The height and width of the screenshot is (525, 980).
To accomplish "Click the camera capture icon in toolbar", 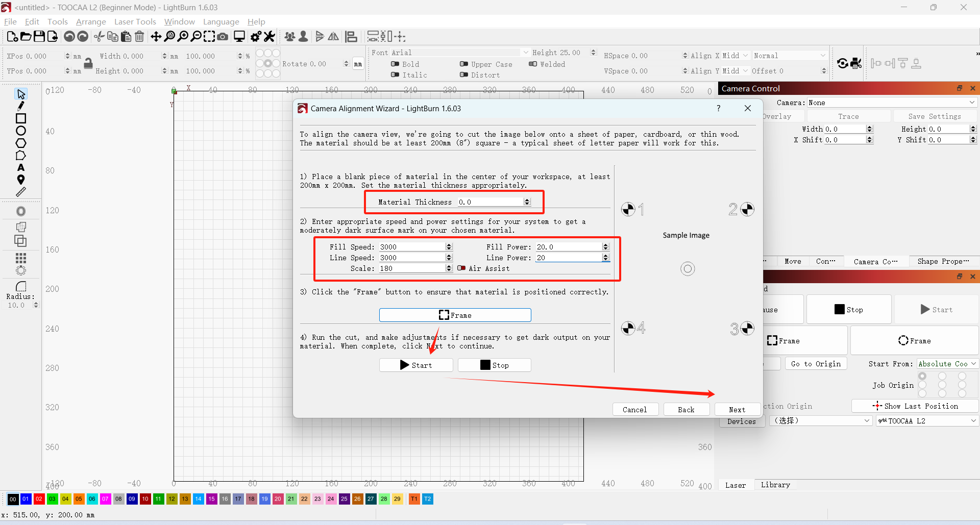I will (x=223, y=36).
